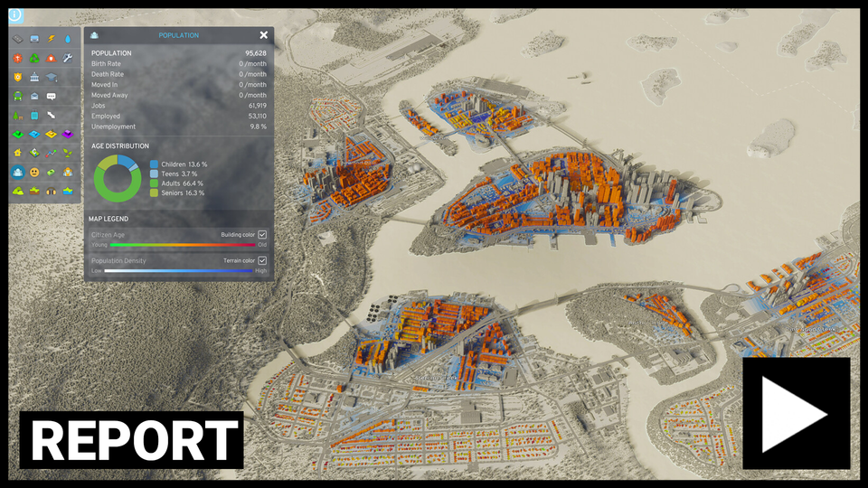868x488 pixels.
Task: Select the map tile suitability icon
Action: (34, 153)
